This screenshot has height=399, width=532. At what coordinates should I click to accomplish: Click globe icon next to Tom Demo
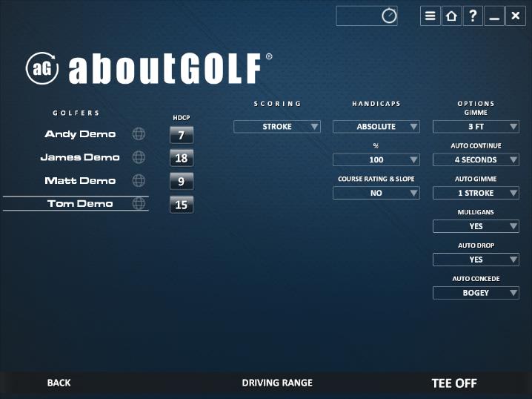pyautogui.click(x=139, y=204)
